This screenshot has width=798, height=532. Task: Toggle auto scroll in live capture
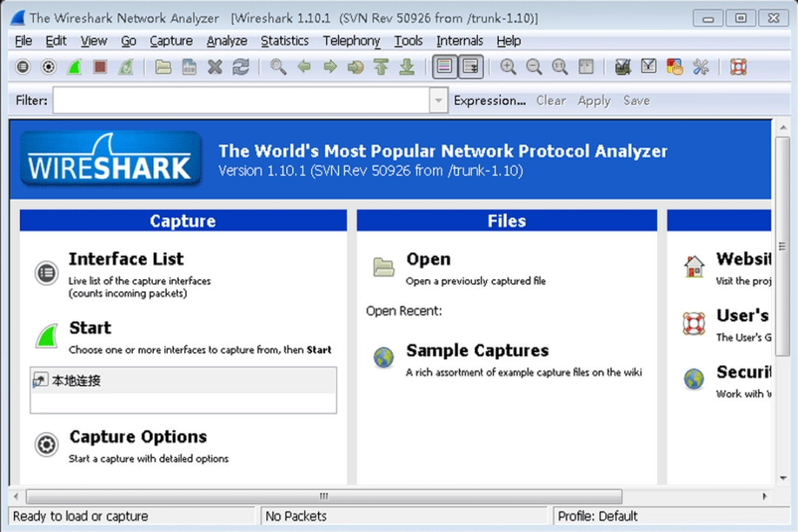click(470, 66)
